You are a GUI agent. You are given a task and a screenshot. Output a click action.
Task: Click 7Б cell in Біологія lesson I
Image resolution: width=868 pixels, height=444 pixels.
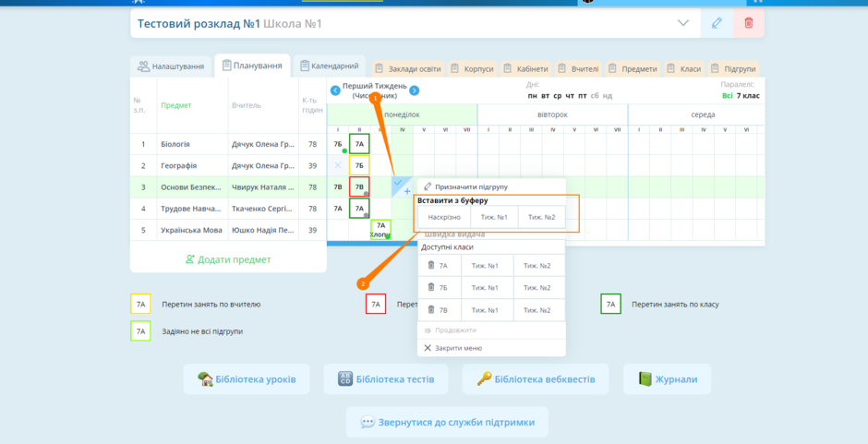(338, 144)
